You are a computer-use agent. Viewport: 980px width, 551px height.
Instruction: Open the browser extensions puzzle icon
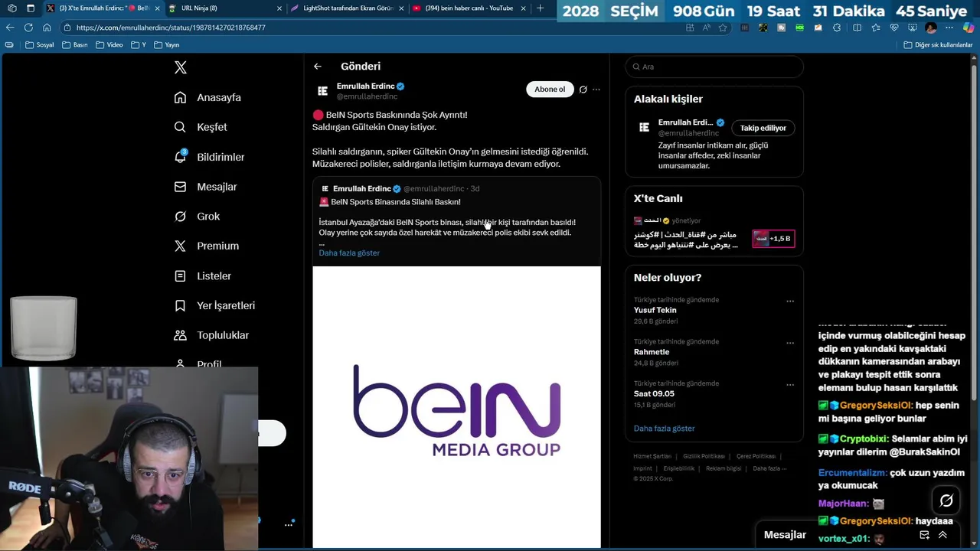[837, 28]
